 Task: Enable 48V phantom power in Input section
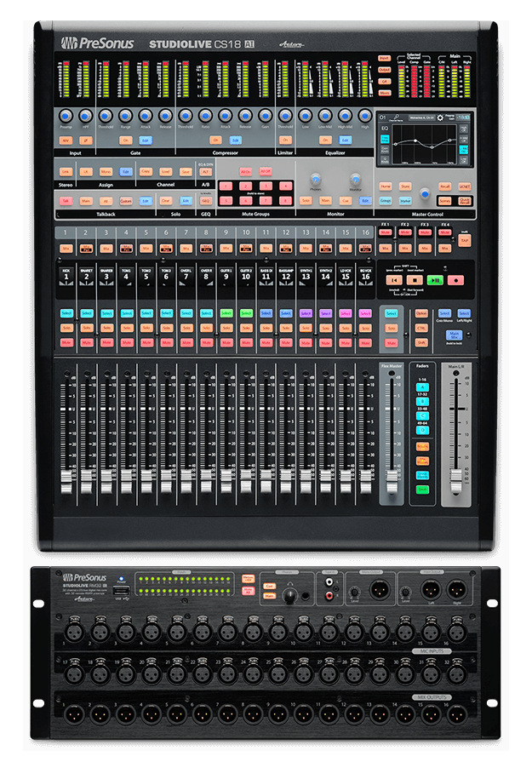pos(66,140)
